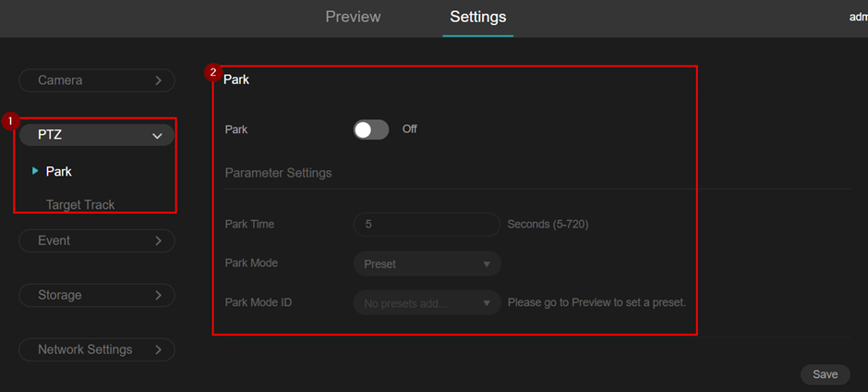
Task: Open the Network Settings menu
Action: (97, 349)
